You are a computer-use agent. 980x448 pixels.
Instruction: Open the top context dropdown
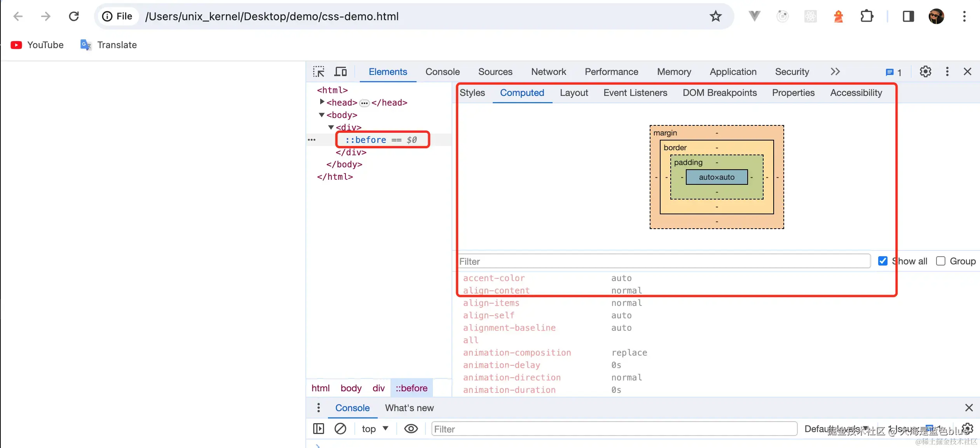tap(375, 429)
